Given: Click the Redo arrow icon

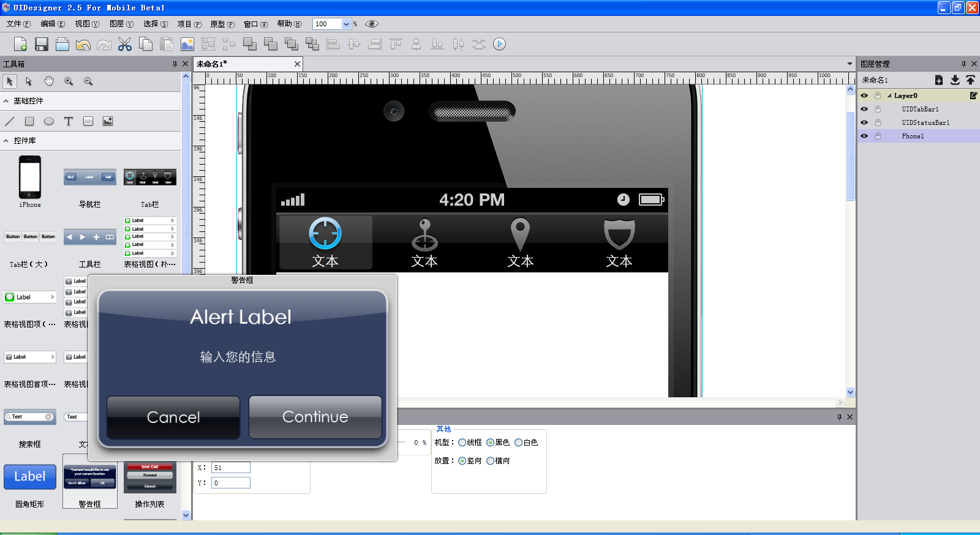Looking at the screenshot, I should (x=104, y=45).
